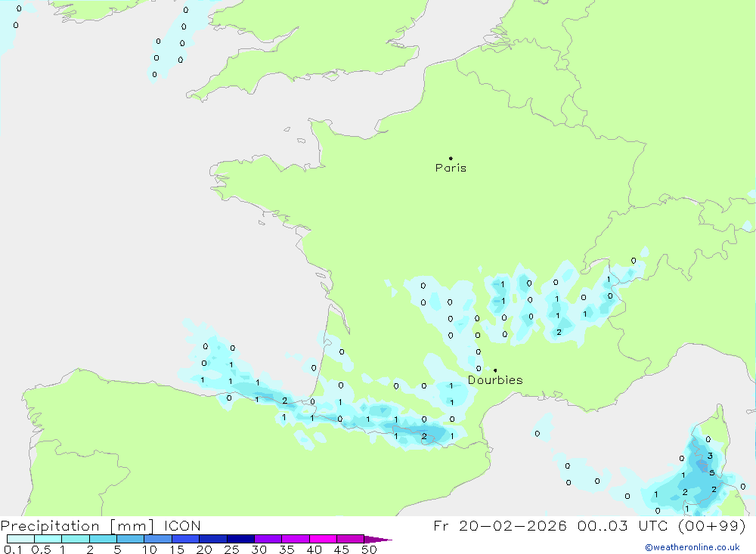
Task: Click the legend label '25'
Action: pos(231,549)
